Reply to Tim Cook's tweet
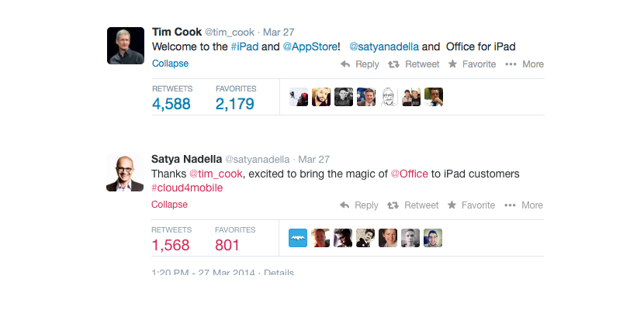 coord(360,64)
